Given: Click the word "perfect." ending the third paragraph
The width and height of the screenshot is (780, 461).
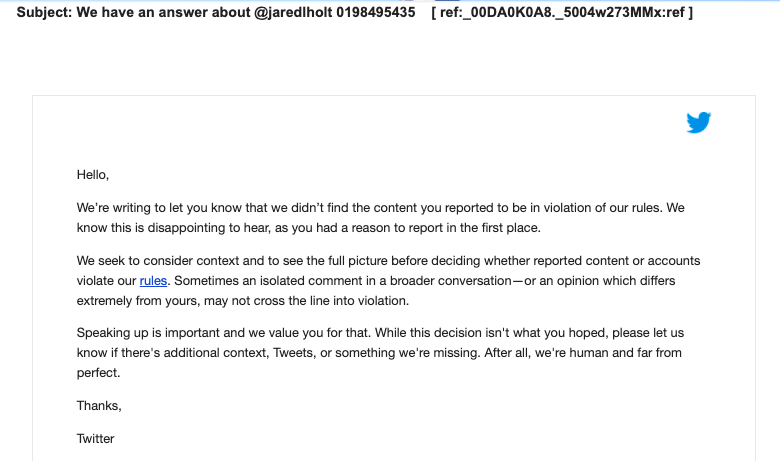Looking at the screenshot, I should 98,373.
